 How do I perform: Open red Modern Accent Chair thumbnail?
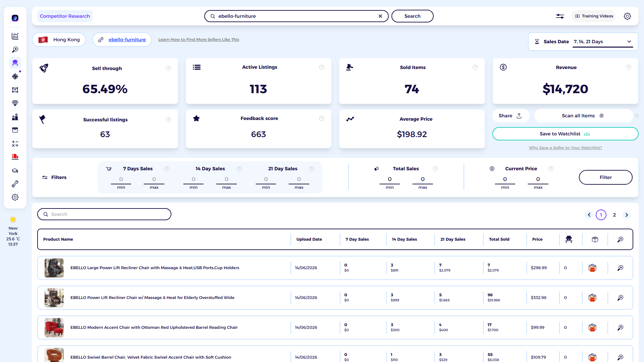click(x=54, y=327)
